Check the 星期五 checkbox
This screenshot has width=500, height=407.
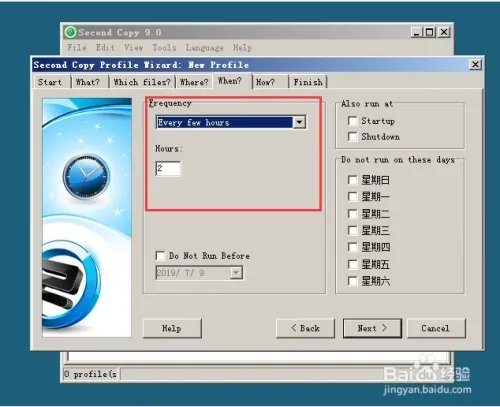pyautogui.click(x=352, y=264)
